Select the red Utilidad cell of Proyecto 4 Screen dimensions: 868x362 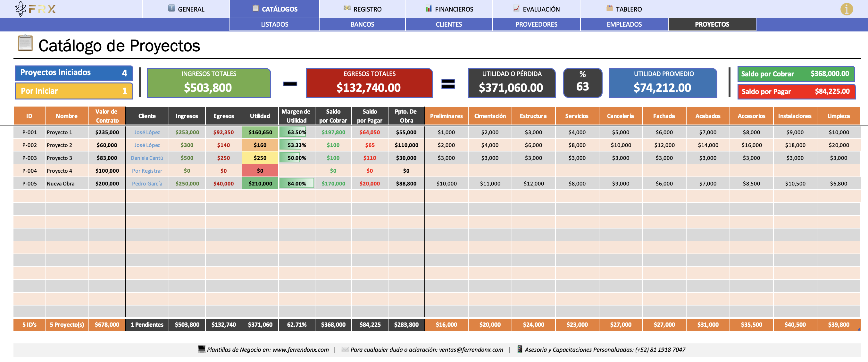tap(260, 171)
